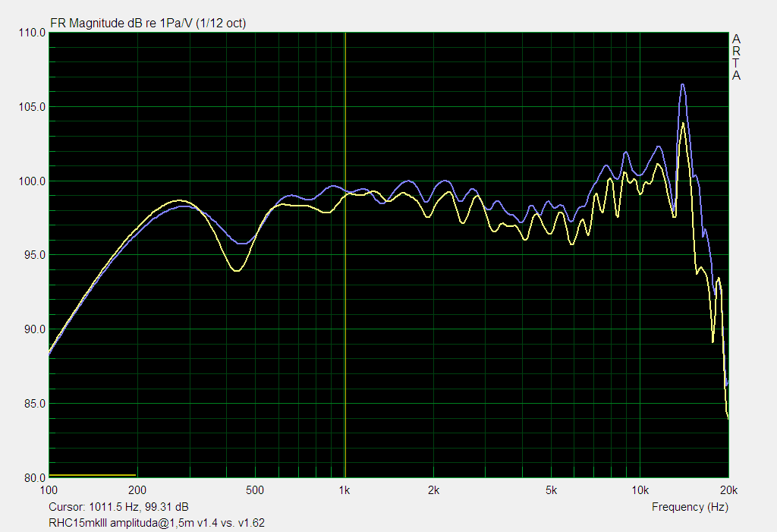Image resolution: width=777 pixels, height=532 pixels.
Task: Click the 2k frequency axis label
Action: pyautogui.click(x=433, y=490)
